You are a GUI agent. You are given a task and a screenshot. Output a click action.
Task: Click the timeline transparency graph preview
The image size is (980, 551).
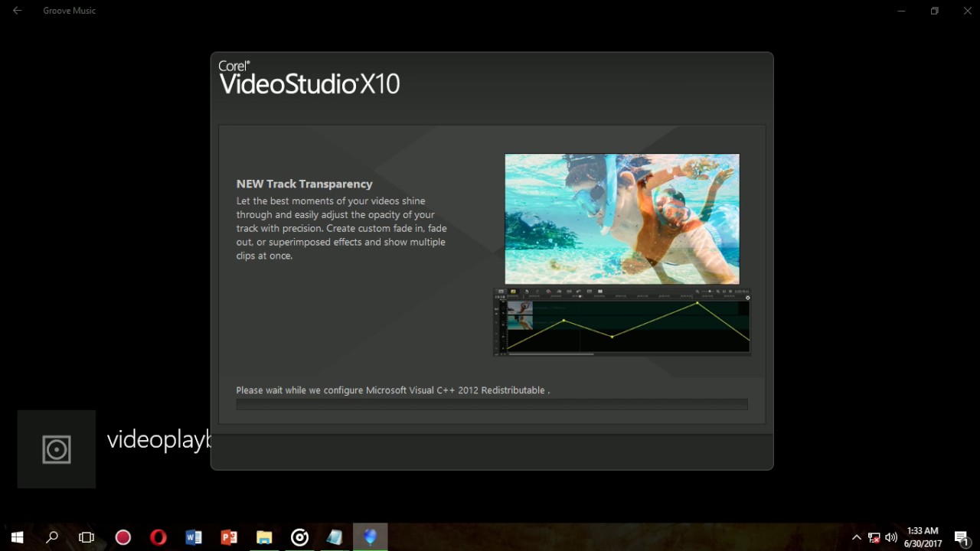click(x=622, y=321)
